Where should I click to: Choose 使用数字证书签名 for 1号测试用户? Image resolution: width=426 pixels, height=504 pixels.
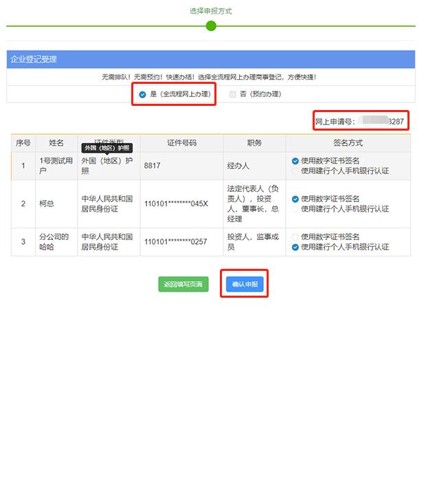point(295,161)
